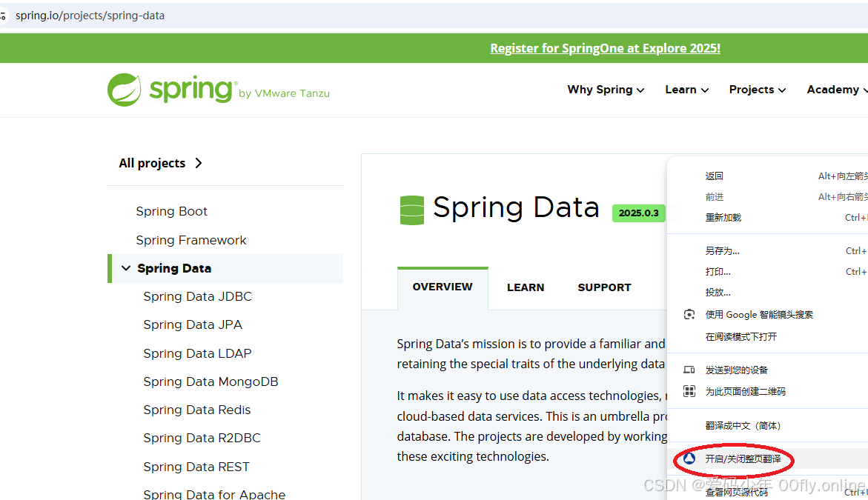This screenshot has height=500, width=868.
Task: Open Spring Data MongoDB in the sidebar
Action: (211, 381)
